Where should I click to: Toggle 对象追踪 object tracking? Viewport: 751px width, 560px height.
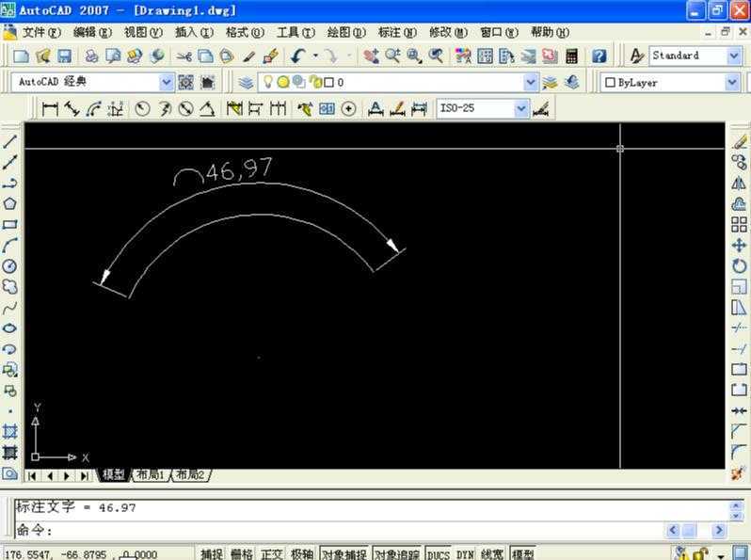pos(396,554)
